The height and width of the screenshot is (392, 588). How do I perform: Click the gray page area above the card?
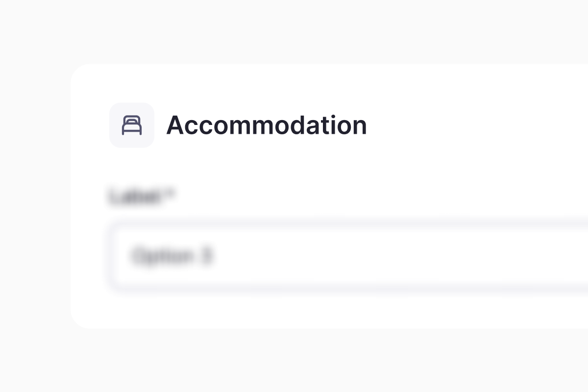(294, 29)
